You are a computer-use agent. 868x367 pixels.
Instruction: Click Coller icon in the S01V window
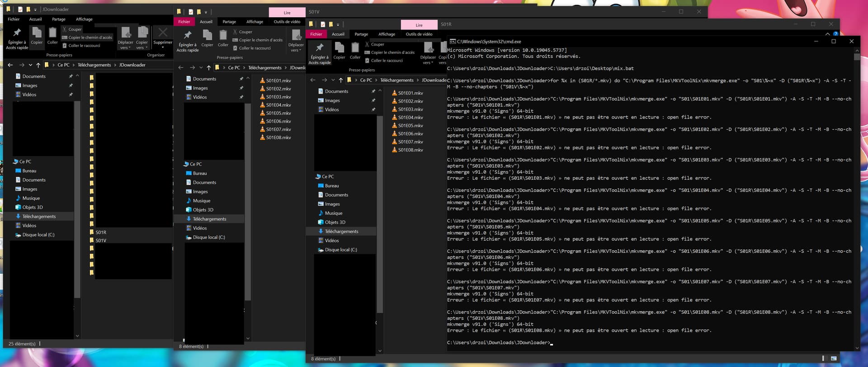223,38
